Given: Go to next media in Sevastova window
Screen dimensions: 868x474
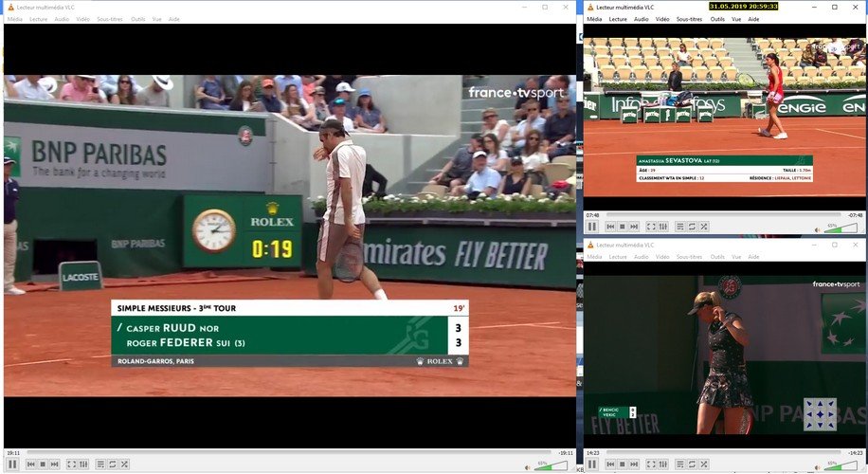Looking at the screenshot, I should [x=634, y=226].
